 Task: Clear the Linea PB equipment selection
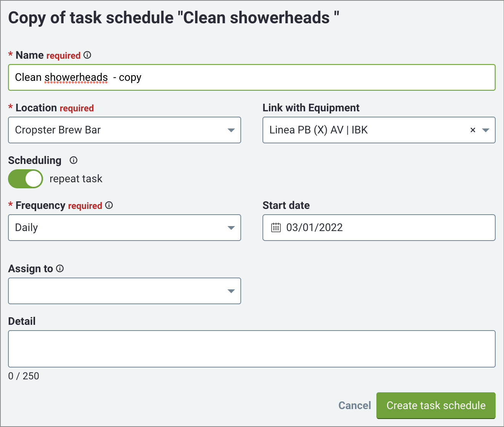pos(473,130)
